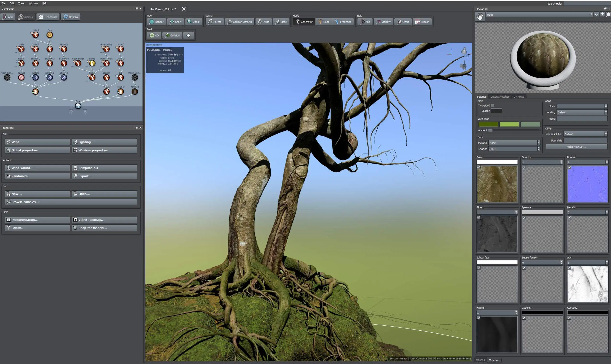Enable the AO post effect
611x364 pixels.
(154, 35)
